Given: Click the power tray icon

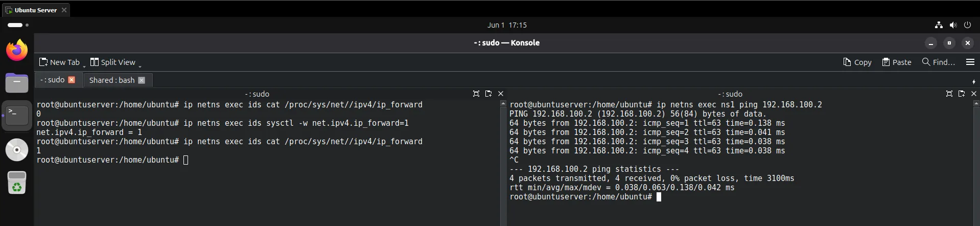Looking at the screenshot, I should pyautogui.click(x=967, y=25).
